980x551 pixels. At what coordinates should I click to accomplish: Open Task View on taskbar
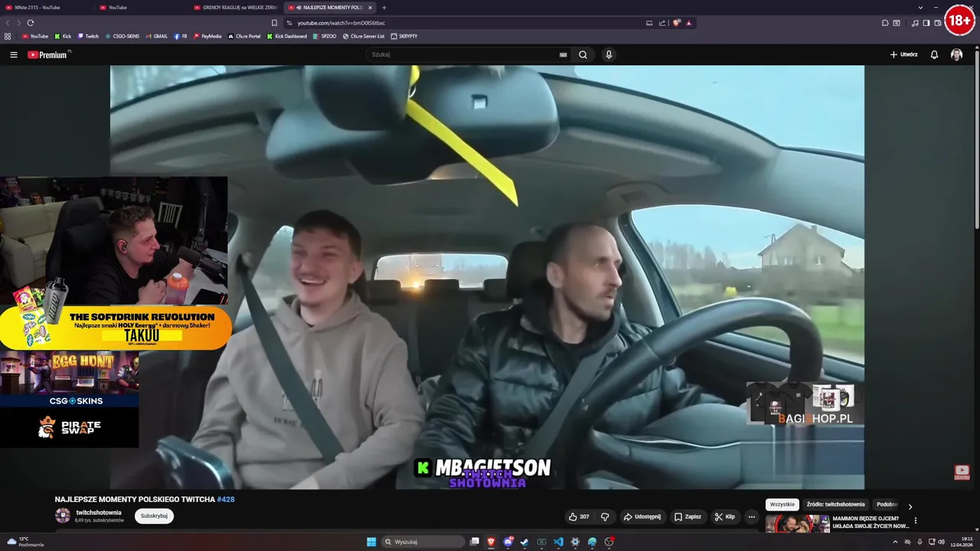[475, 542]
